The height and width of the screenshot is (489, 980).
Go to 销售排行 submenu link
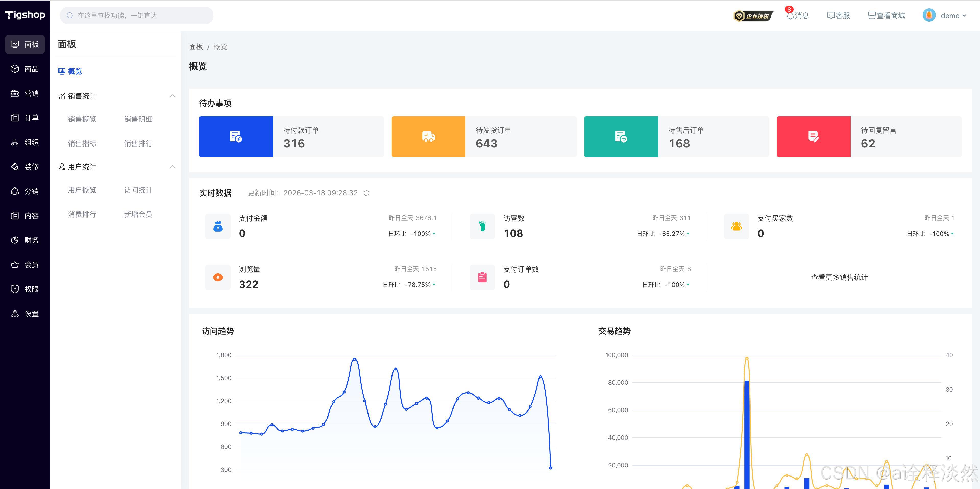tap(138, 144)
